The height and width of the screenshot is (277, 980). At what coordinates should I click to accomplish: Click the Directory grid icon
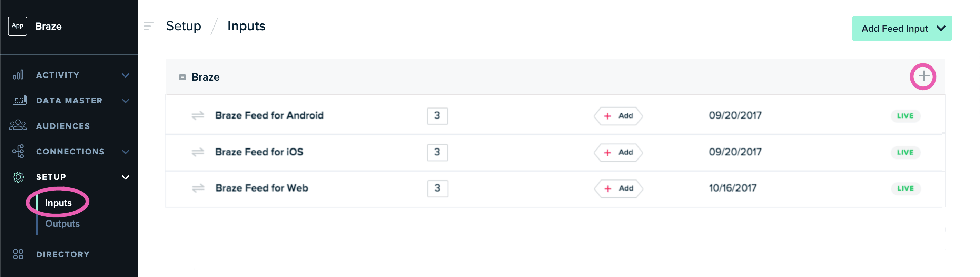click(18, 254)
